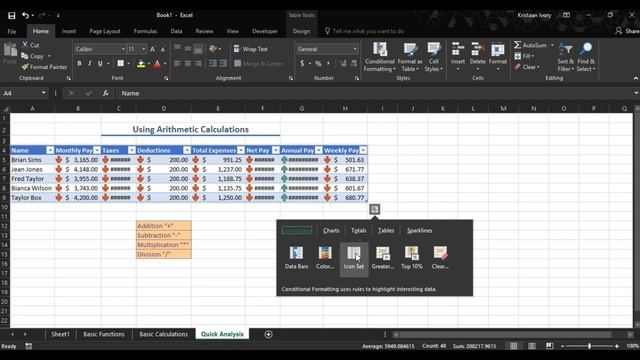Open filter dropdown on Name header
Image resolution: width=640 pixels, height=360 pixels.
click(50, 150)
